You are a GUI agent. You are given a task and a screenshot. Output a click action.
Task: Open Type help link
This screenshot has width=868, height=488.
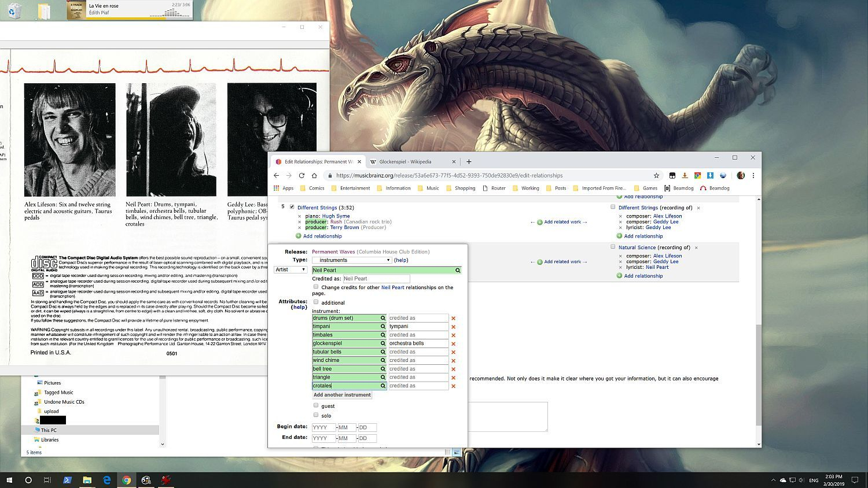pos(401,260)
